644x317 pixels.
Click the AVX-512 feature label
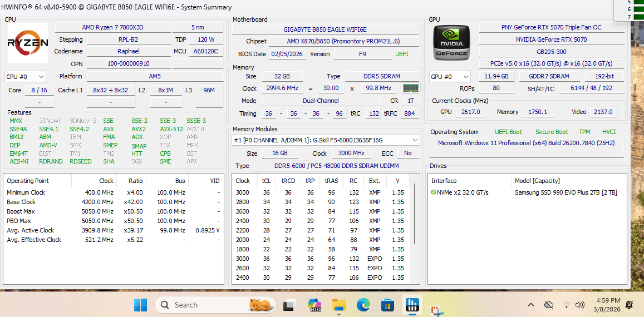coord(171,129)
